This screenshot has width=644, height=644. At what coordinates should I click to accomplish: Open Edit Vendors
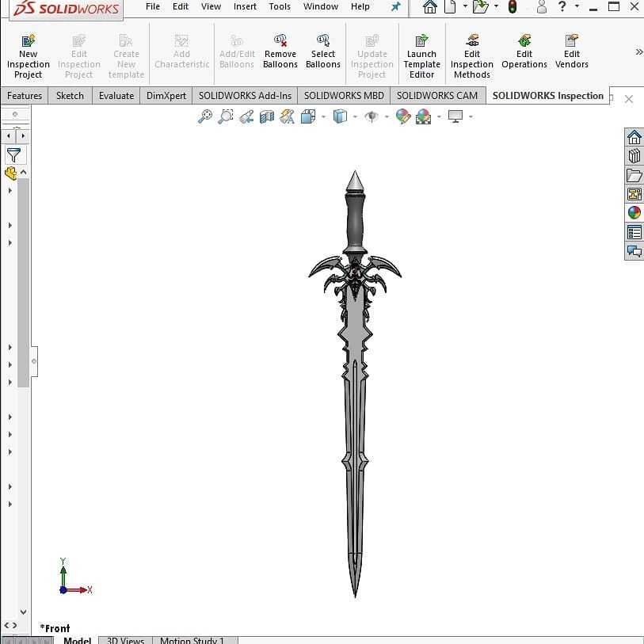click(572, 51)
